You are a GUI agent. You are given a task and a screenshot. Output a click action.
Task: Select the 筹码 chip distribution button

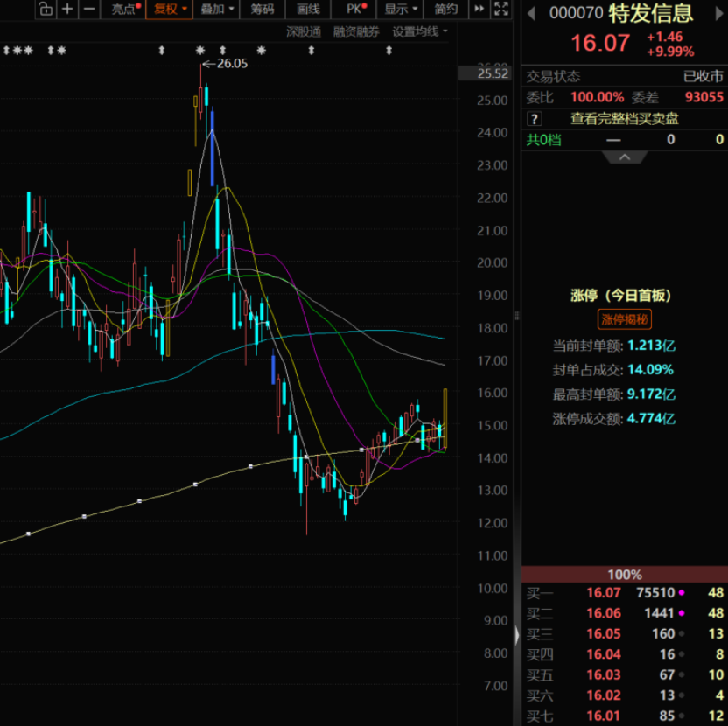[x=262, y=9]
